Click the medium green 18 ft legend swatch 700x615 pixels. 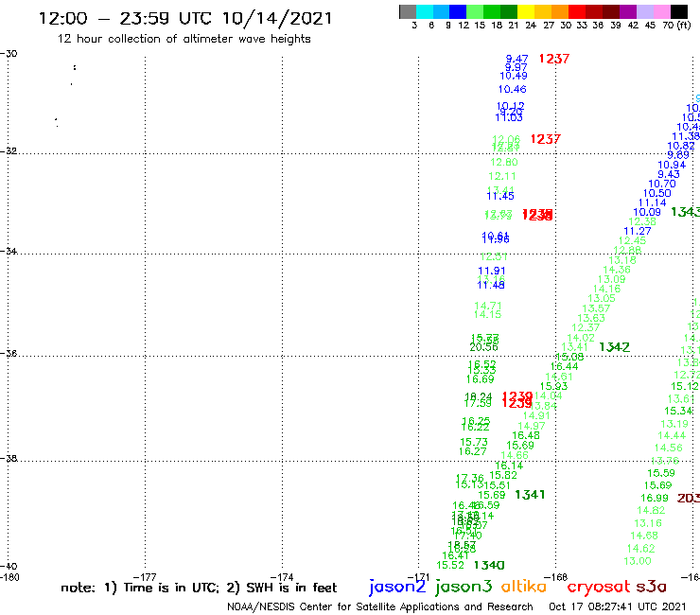(x=493, y=11)
